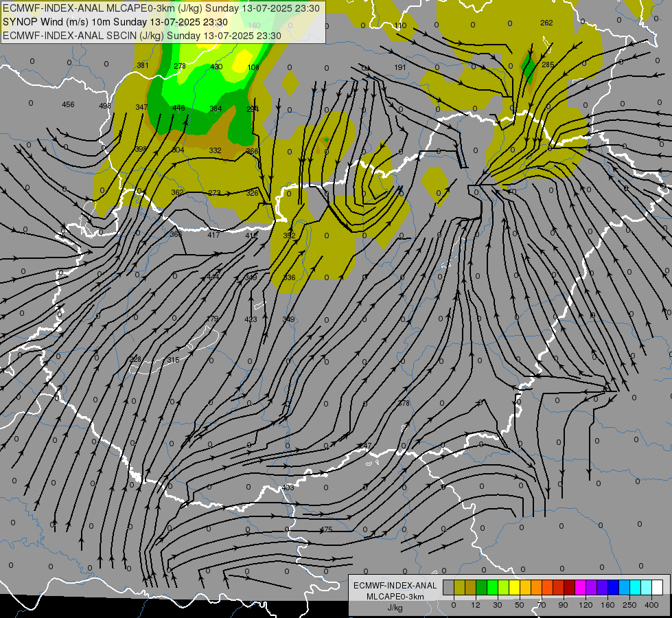Click the map value 315
Screen dimensions: 672x618
click(x=173, y=360)
